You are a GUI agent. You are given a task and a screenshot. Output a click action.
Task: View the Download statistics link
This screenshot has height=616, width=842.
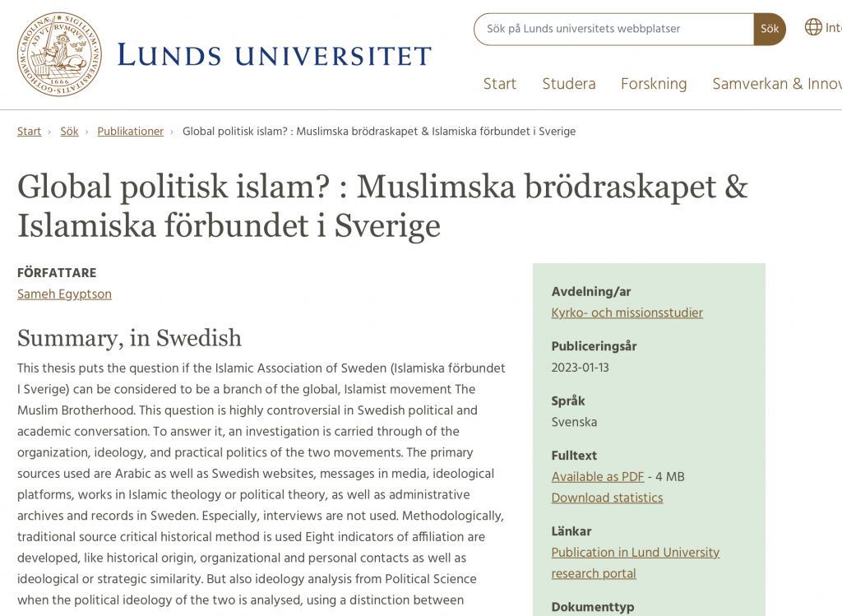(x=607, y=498)
